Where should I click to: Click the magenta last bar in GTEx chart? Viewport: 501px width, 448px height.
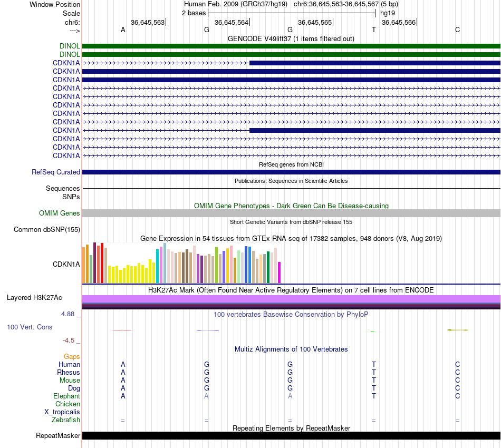point(280,272)
